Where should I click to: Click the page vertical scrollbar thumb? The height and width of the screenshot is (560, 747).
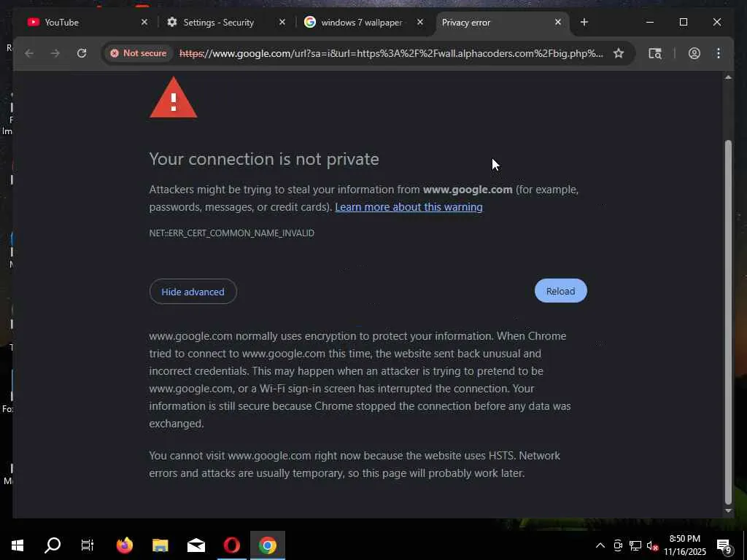[x=728, y=322]
